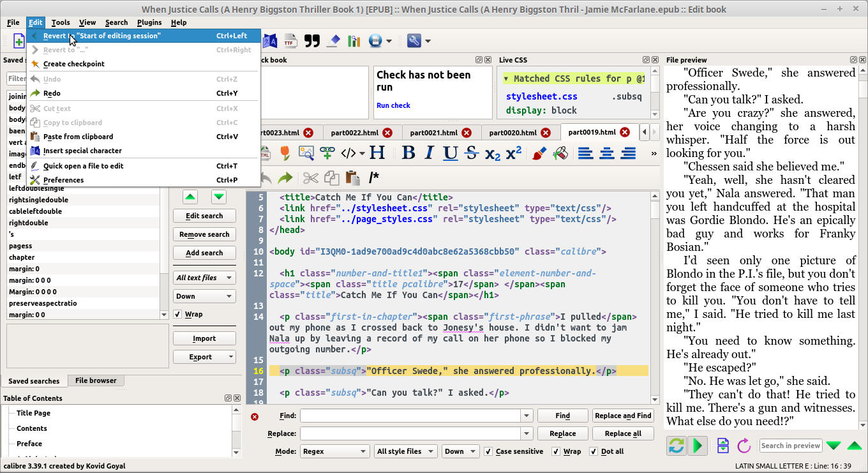Center-align paragraph text
Viewport: 868px width, 473px height.
tap(607, 153)
